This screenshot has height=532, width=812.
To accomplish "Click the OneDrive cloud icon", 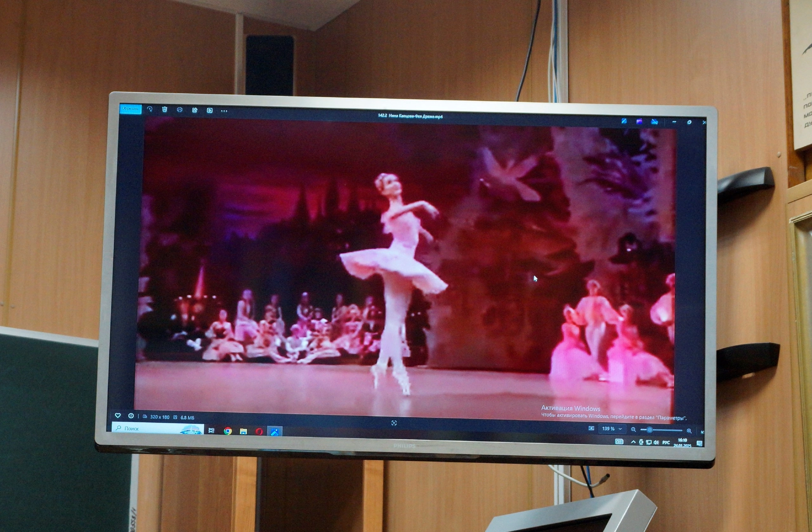I will [654, 122].
